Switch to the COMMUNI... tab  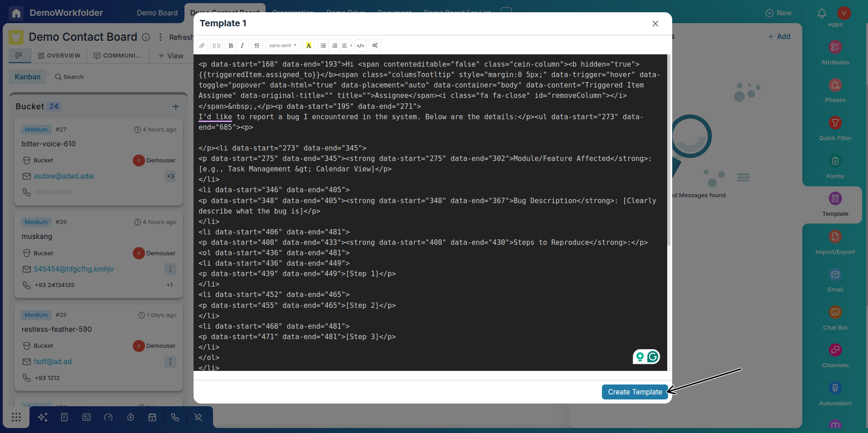117,55
